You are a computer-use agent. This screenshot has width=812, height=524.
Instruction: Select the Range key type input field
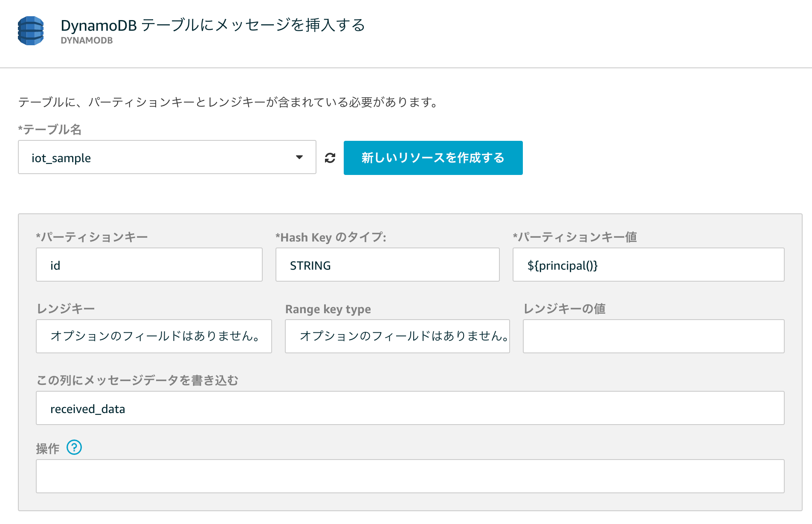coord(397,336)
